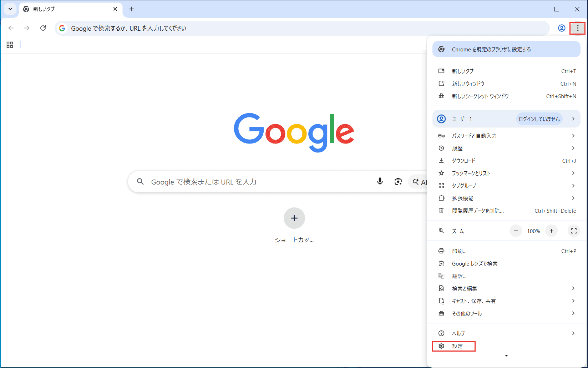This screenshot has width=588, height=368.
Task: Open the voice search microphone in the search box
Action: coord(380,182)
